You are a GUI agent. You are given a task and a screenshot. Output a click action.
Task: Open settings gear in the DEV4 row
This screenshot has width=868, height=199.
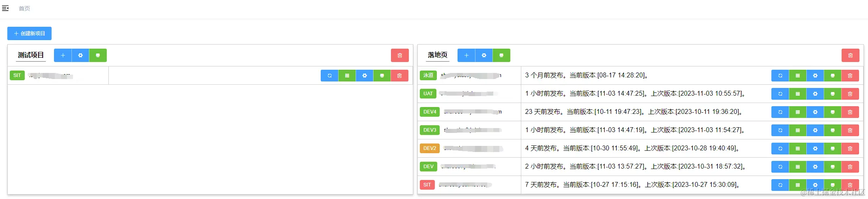pos(815,112)
